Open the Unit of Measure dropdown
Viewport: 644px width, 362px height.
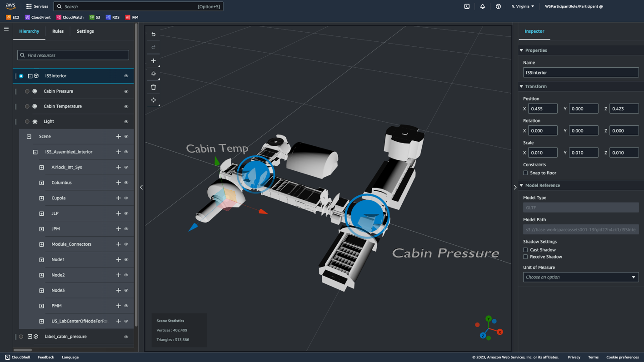point(580,277)
